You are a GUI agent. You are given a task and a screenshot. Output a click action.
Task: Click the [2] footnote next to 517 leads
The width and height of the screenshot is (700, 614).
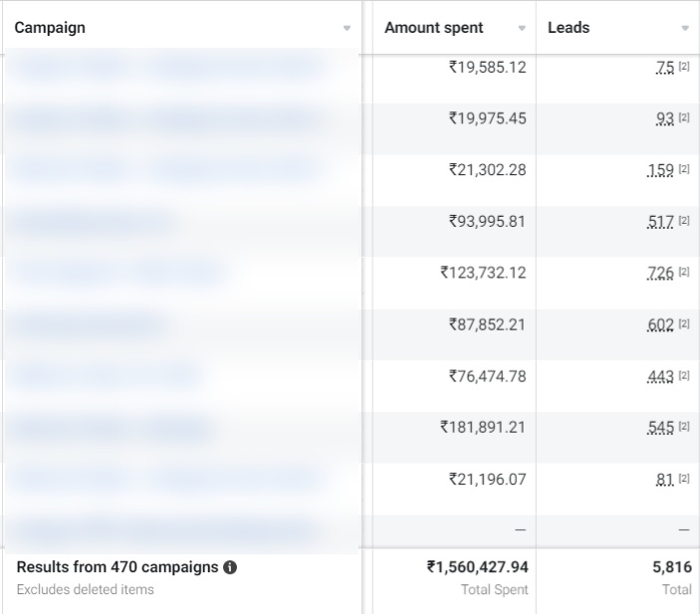(x=684, y=221)
